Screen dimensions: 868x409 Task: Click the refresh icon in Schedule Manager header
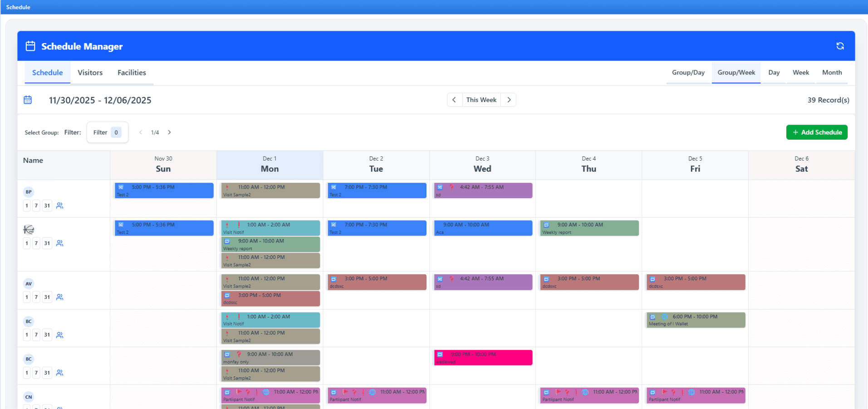click(840, 46)
